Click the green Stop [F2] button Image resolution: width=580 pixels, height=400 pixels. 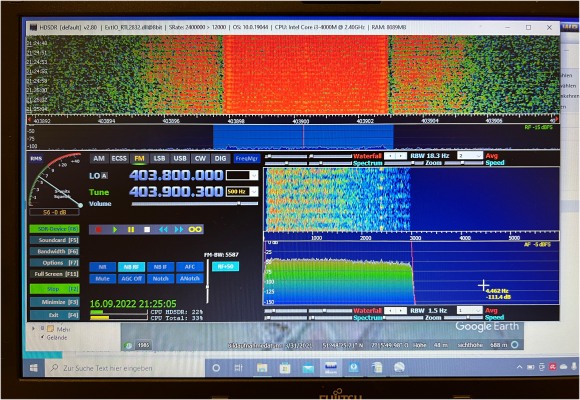[x=54, y=289]
